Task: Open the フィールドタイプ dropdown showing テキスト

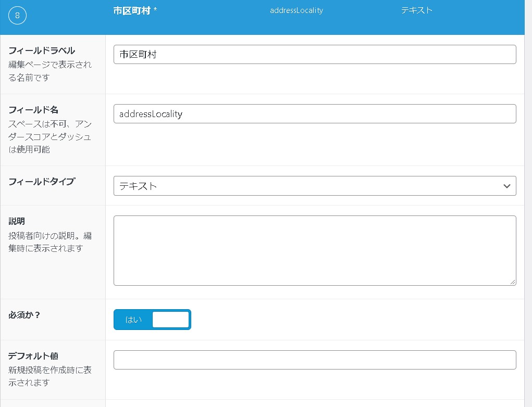Action: point(307,186)
